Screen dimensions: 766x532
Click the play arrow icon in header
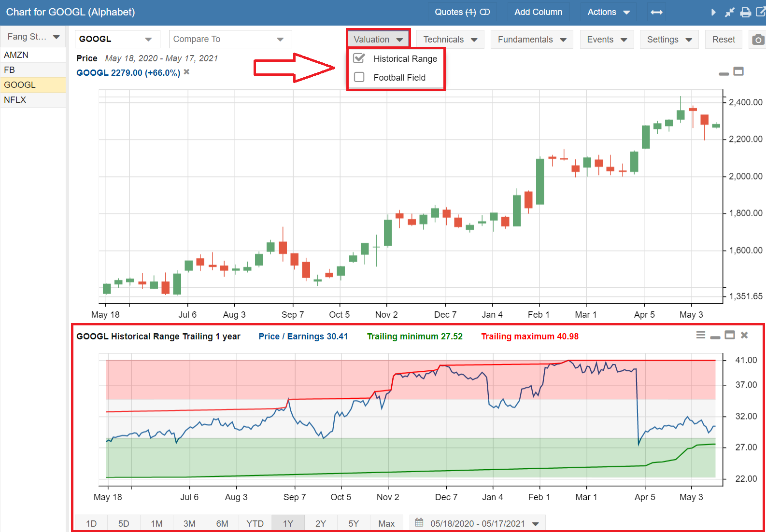(x=713, y=13)
